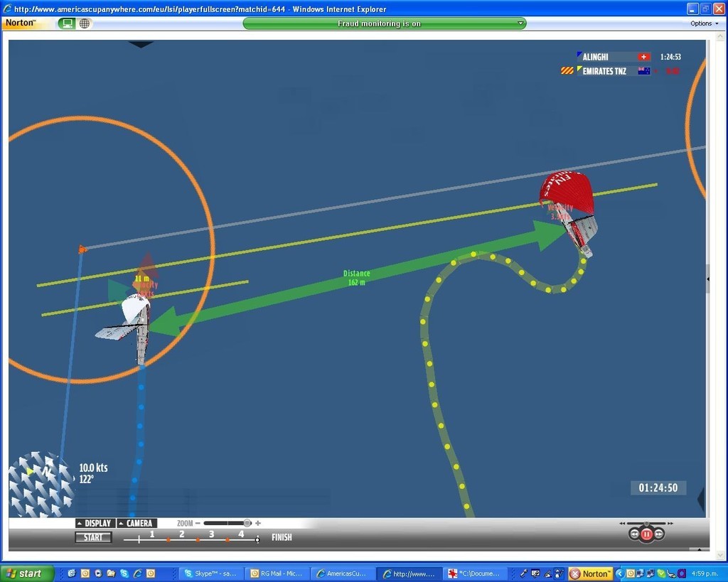Screen dimensions: 728x582
Task: Click the purple tray icon beside the clock
Action: (x=682, y=573)
